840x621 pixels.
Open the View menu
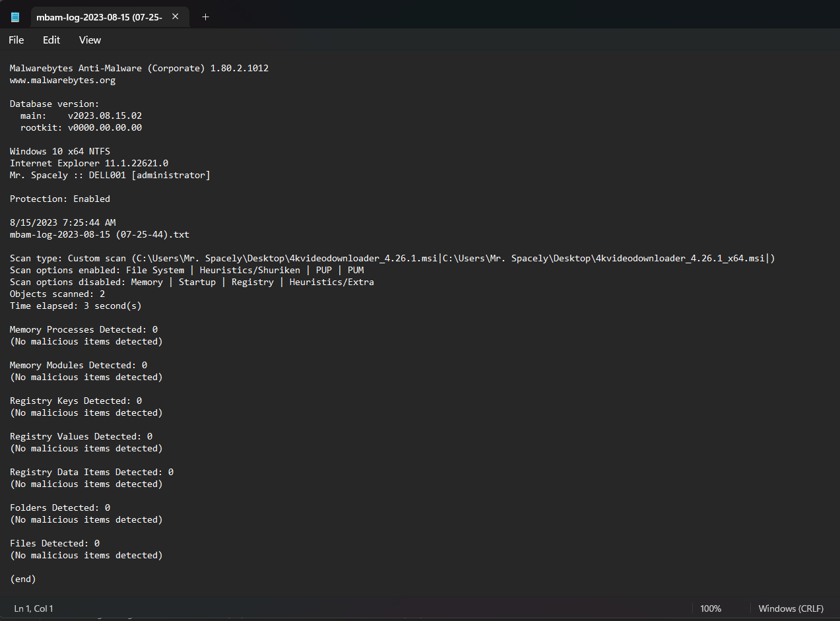click(90, 40)
